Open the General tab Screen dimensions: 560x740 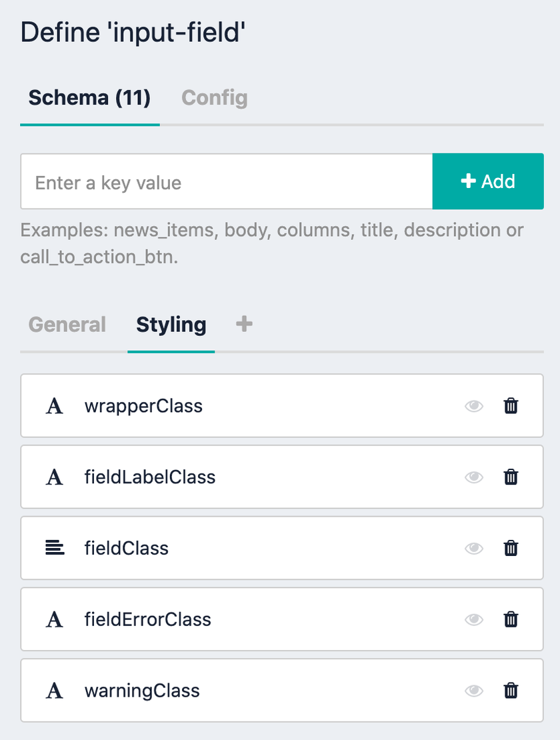coord(67,325)
